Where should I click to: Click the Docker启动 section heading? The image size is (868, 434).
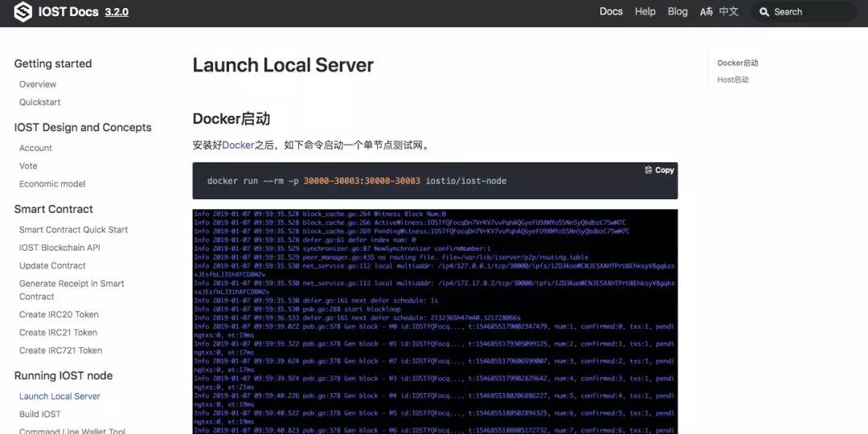[x=231, y=118]
